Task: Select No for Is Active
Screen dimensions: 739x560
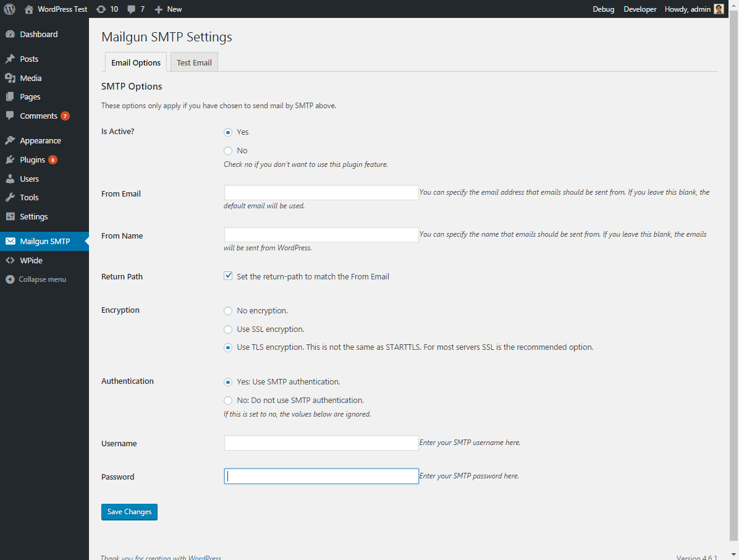Action: (x=228, y=151)
